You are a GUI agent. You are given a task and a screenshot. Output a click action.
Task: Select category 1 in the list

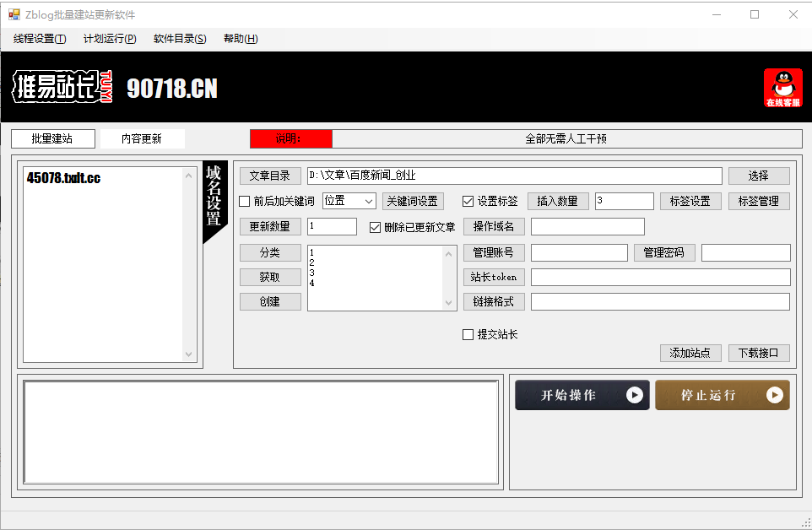click(x=311, y=252)
